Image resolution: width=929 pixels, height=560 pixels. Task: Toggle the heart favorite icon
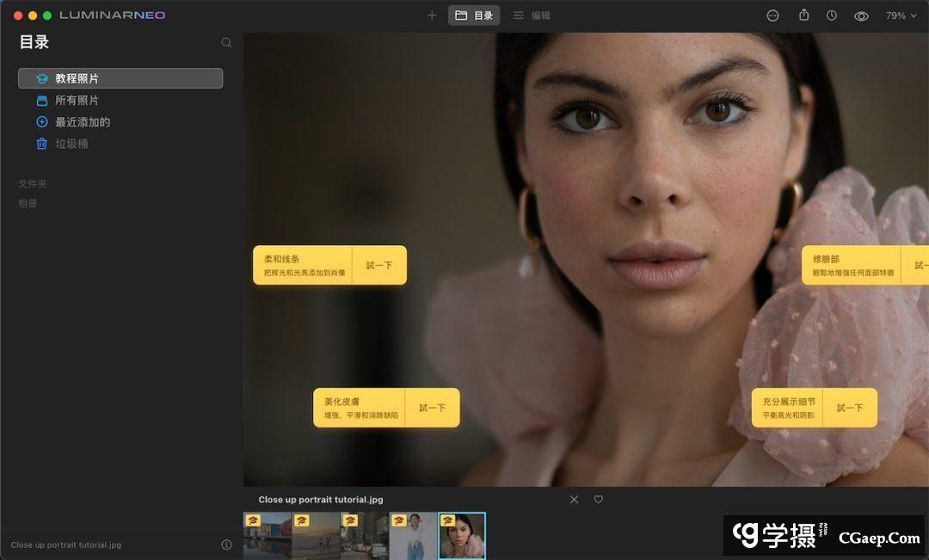tap(599, 500)
